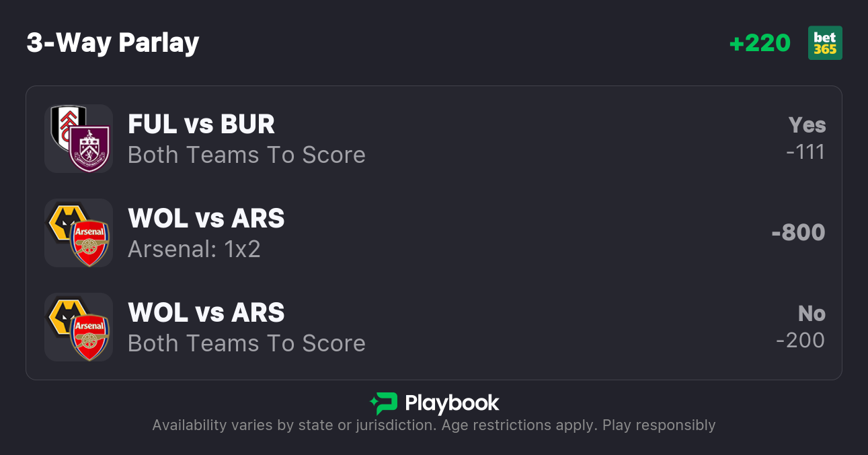Select the Arsenal: 1x2 market label

point(194,249)
